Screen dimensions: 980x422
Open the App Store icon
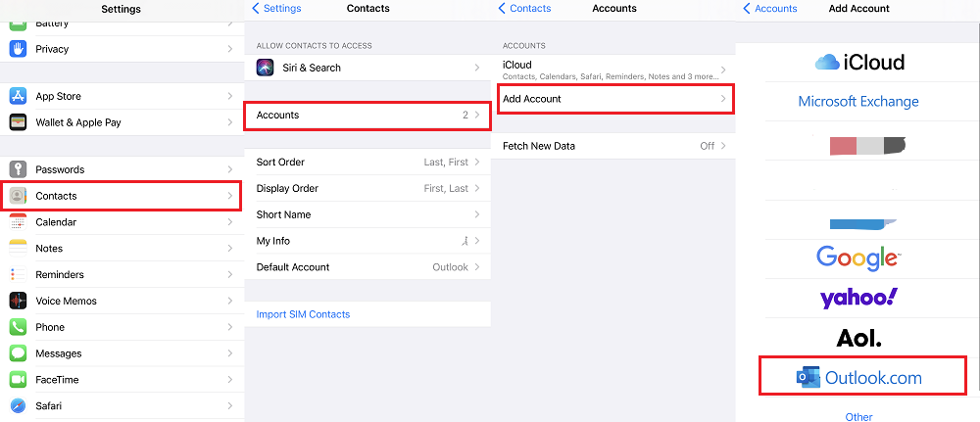click(18, 96)
